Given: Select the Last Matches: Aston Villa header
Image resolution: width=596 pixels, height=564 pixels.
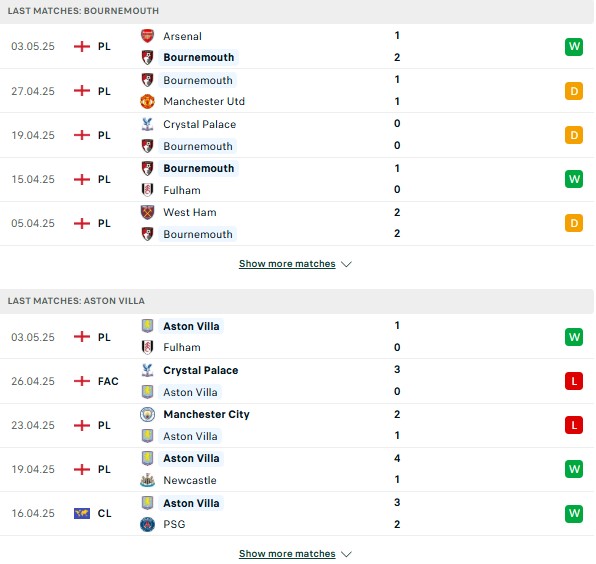Looking at the screenshot, I should coord(296,301).
